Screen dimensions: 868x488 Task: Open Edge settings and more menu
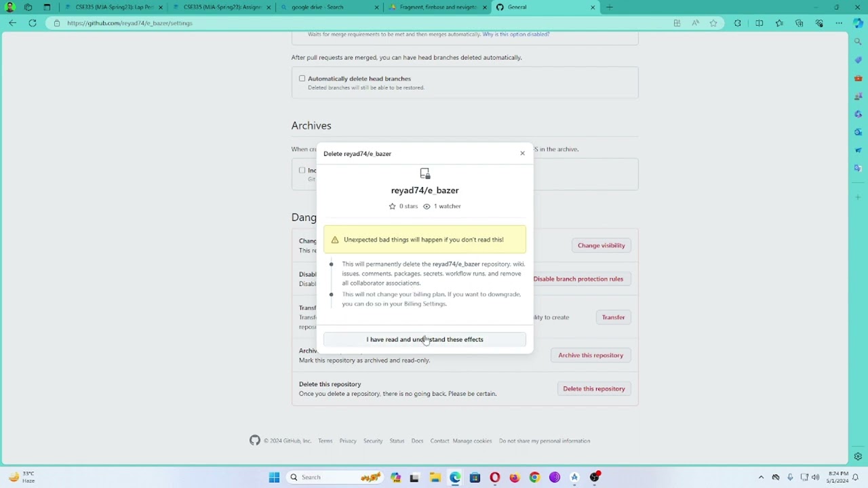tap(839, 23)
